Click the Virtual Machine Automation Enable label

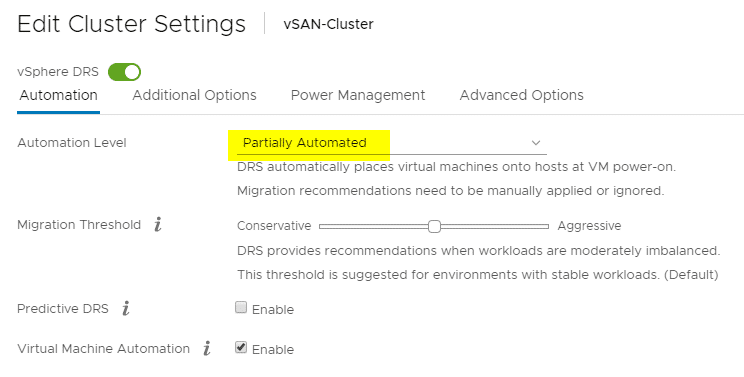[x=273, y=349]
